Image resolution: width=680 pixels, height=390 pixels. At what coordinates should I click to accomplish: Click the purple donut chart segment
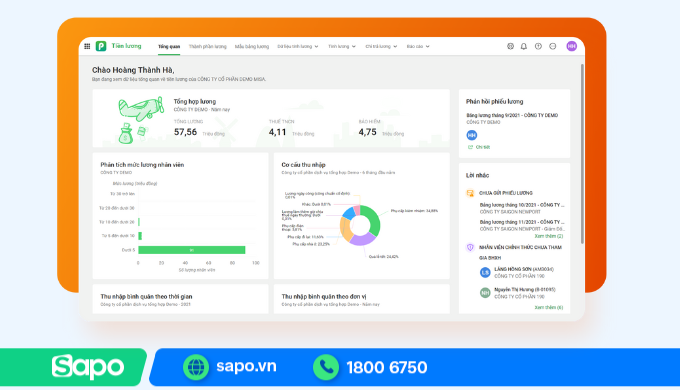point(363,239)
